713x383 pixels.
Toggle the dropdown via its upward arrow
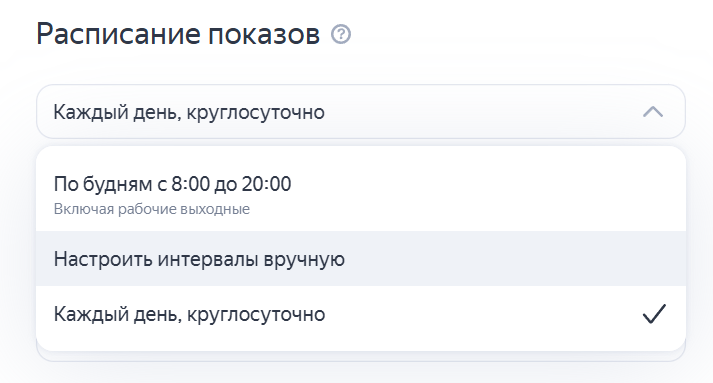[653, 112]
